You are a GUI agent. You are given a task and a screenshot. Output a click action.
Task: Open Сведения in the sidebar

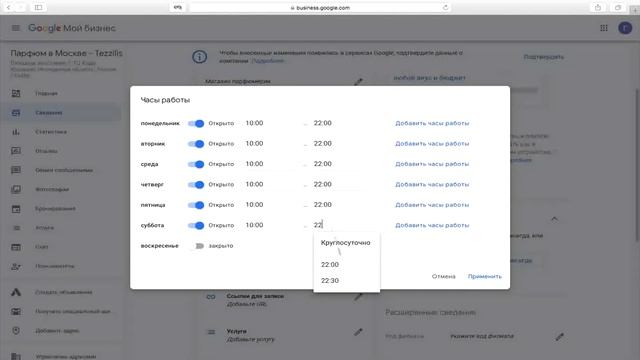tap(61, 113)
